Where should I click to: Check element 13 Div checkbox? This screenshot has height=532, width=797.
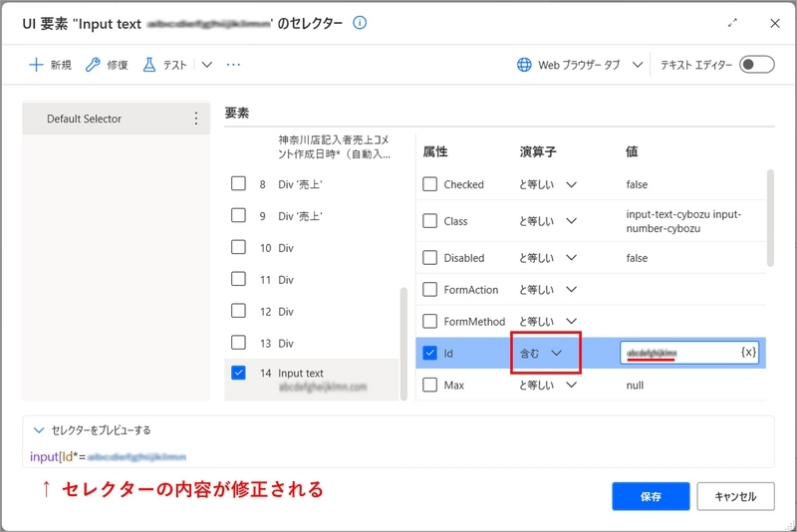click(238, 343)
